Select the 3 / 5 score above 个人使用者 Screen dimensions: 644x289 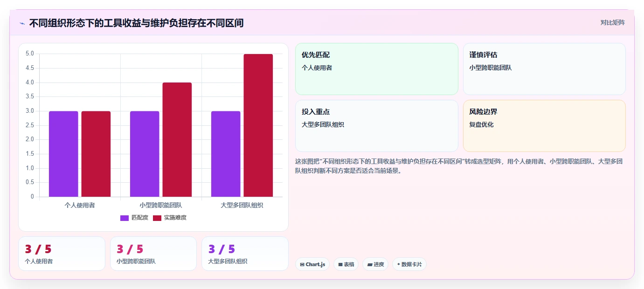pos(38,249)
